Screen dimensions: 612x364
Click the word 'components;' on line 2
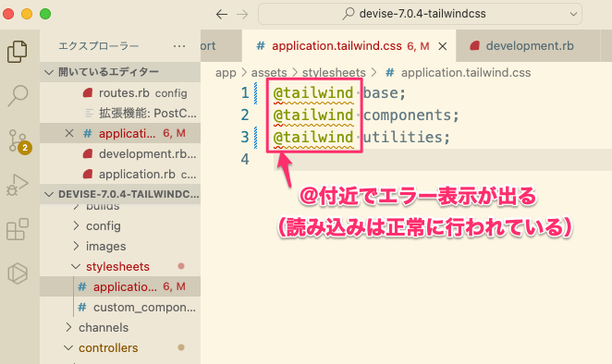coord(411,115)
